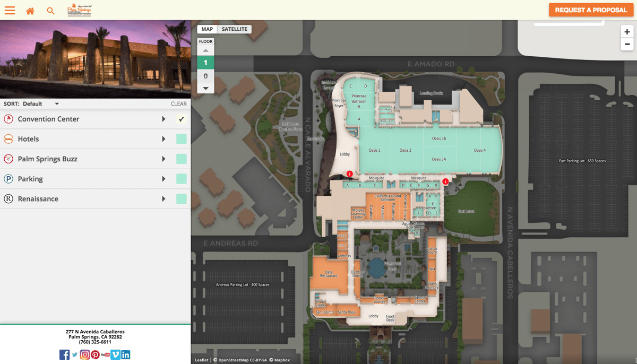The image size is (637, 364).
Task: Uncheck the Convention Center layer checkbox
Action: (x=181, y=119)
